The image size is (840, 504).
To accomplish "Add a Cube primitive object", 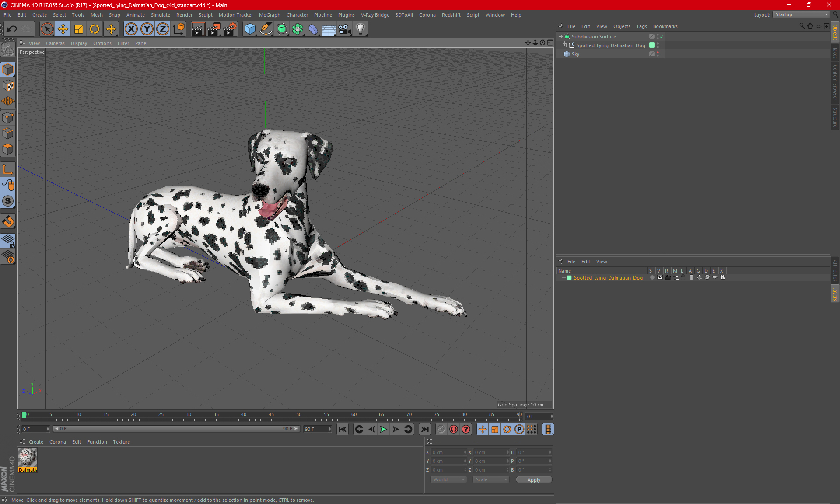I will [x=250, y=29].
